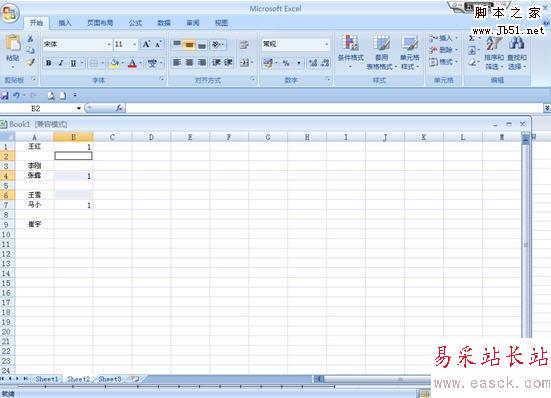Image resolution: width=551 pixels, height=398 pixels.
Task: Switch to the 插入 (Insert) tab
Action: click(x=65, y=23)
